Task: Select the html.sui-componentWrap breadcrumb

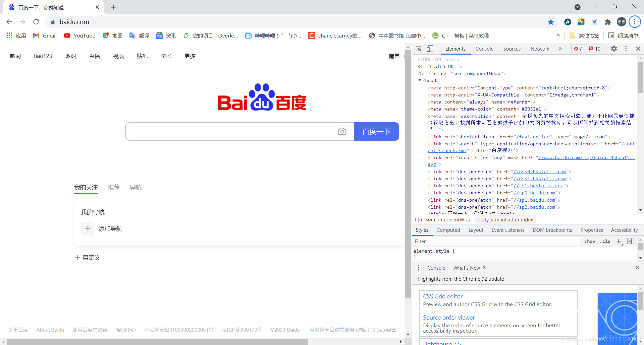Action: pos(443,220)
